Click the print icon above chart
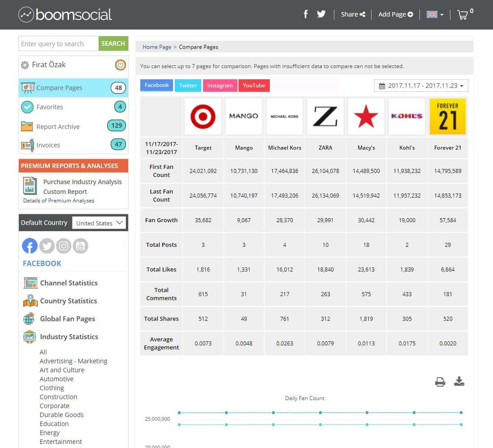The width and height of the screenshot is (493, 448). (440, 382)
